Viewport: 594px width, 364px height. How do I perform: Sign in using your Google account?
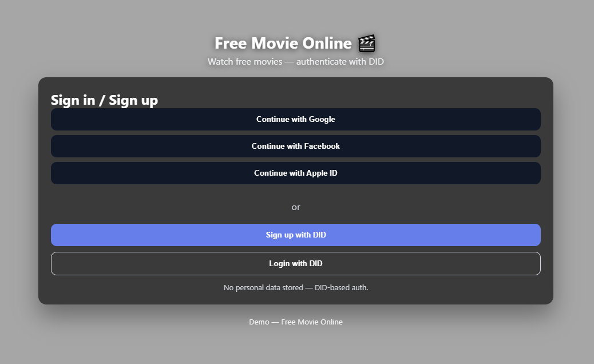(x=296, y=120)
